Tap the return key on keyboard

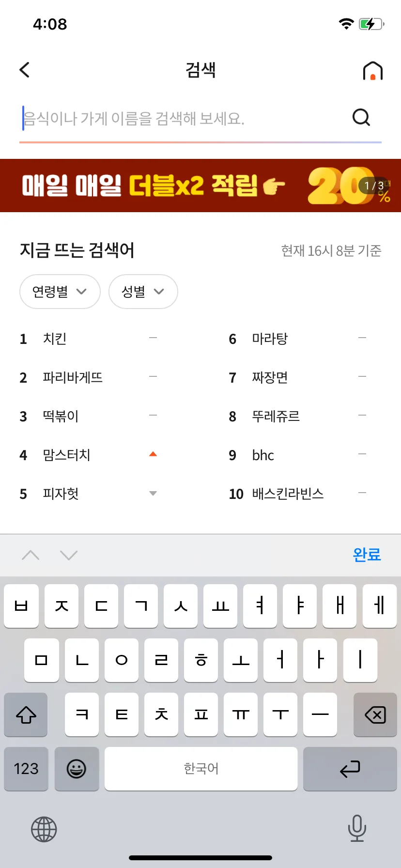coord(350,769)
